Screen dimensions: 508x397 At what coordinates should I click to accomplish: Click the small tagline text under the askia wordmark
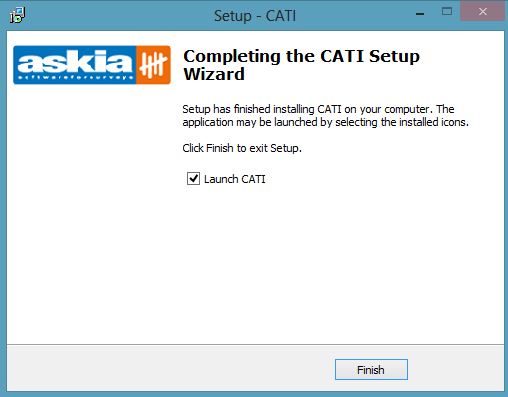click(x=75, y=77)
